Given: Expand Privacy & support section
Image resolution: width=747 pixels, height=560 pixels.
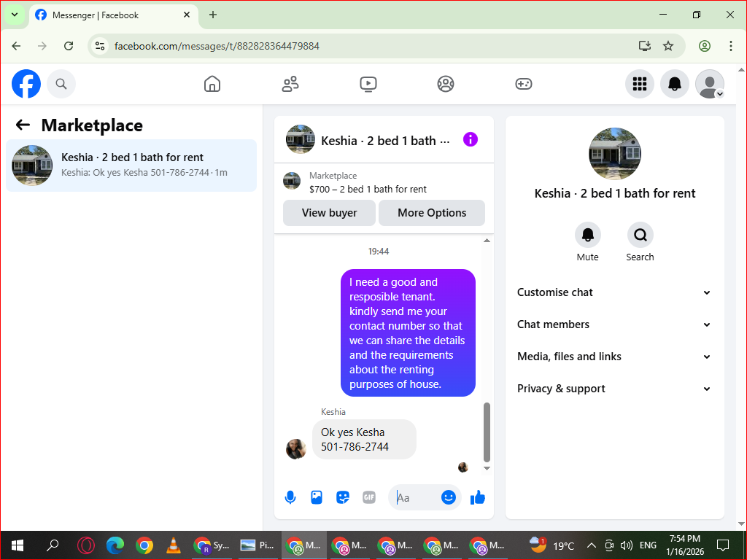Looking at the screenshot, I should click(614, 389).
